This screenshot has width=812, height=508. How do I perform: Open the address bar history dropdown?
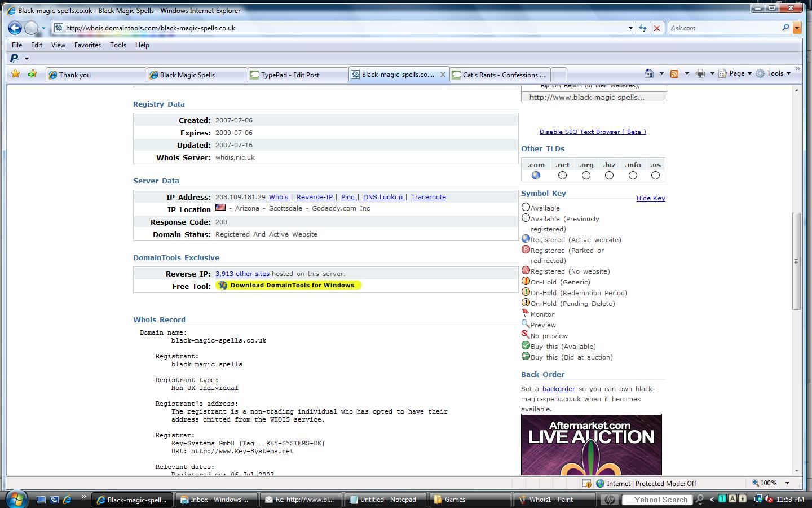(x=630, y=28)
